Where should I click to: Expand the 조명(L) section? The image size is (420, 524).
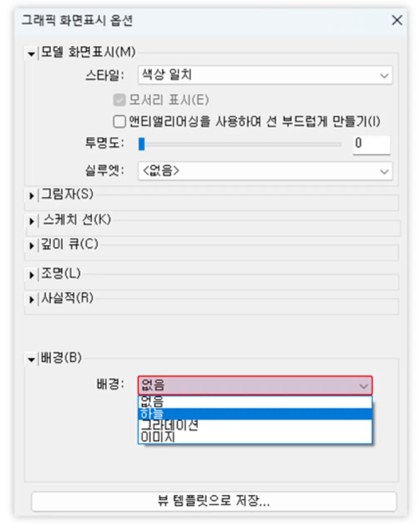(x=31, y=275)
